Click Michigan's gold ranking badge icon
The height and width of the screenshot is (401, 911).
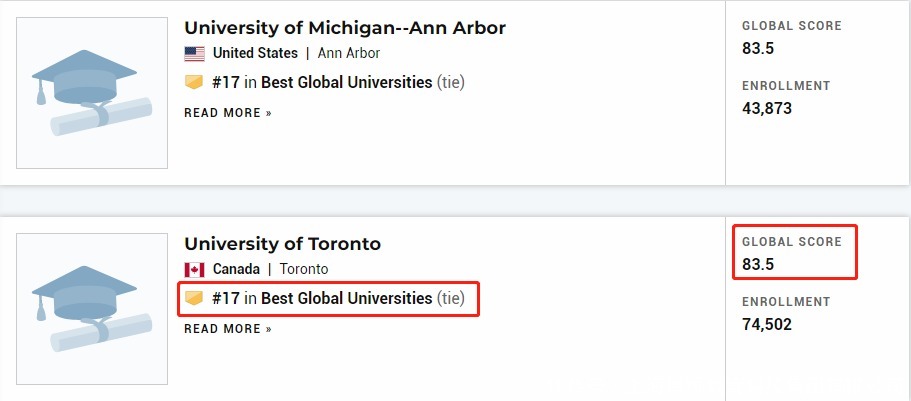[x=194, y=82]
